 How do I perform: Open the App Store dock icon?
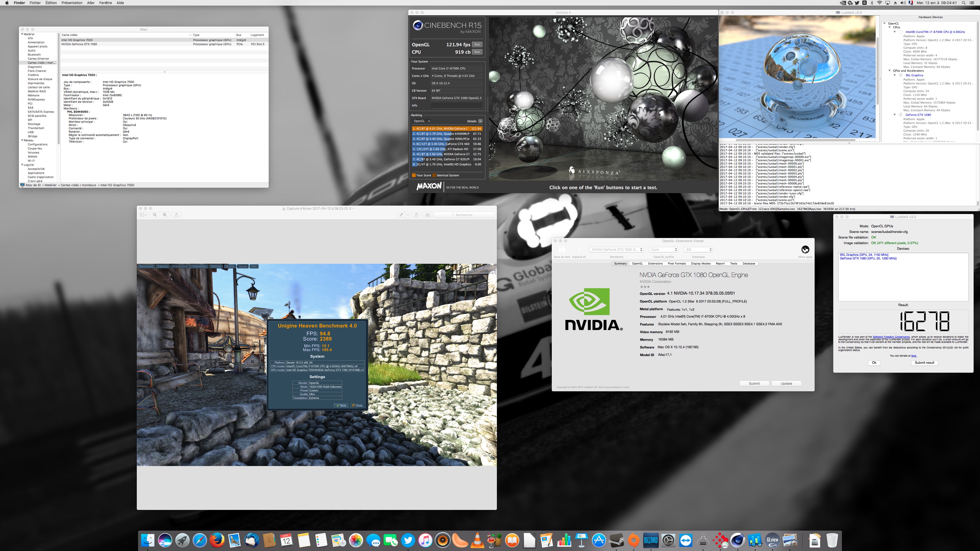pyautogui.click(x=599, y=540)
